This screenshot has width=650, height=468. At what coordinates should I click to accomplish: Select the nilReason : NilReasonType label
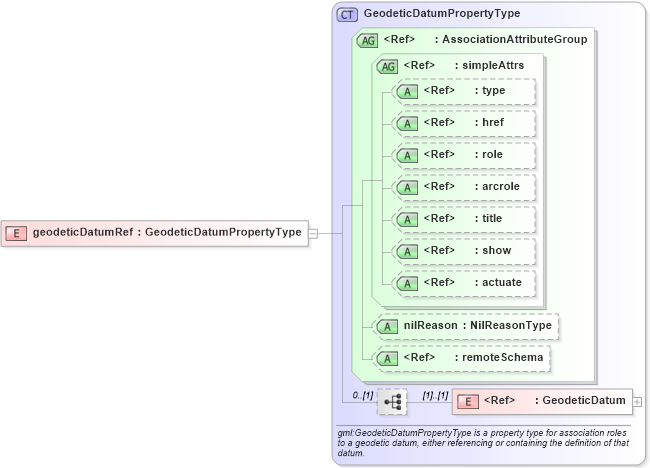(478, 325)
